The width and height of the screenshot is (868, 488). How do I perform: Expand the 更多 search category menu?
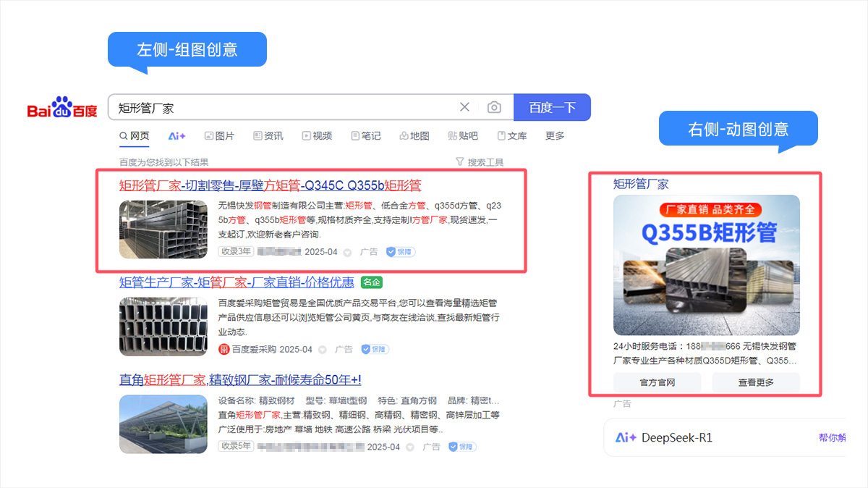pos(555,136)
